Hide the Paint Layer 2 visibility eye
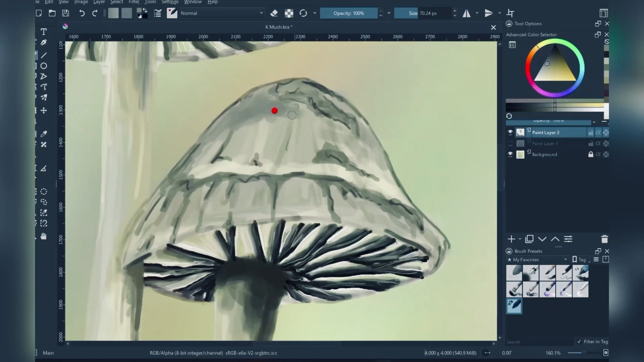The image size is (644, 362). pos(510,133)
